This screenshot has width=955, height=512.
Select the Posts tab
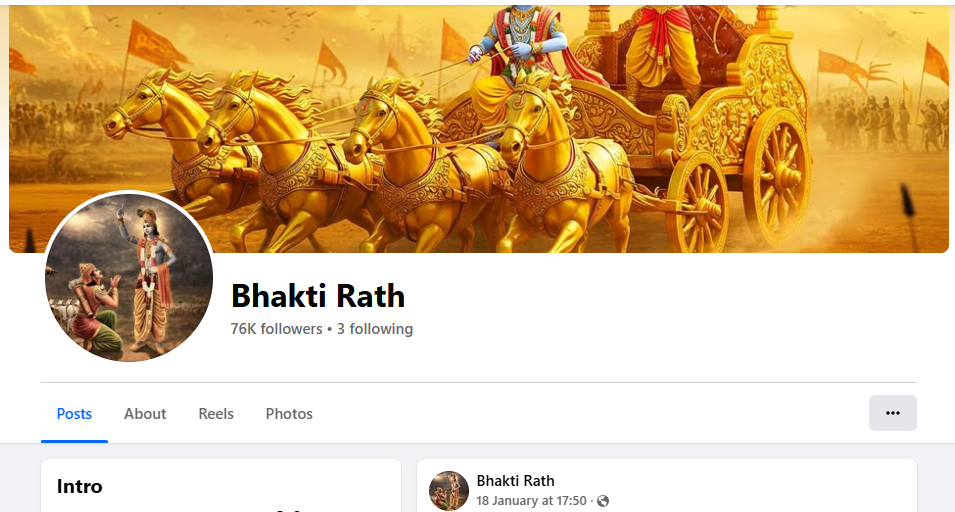pos(74,414)
